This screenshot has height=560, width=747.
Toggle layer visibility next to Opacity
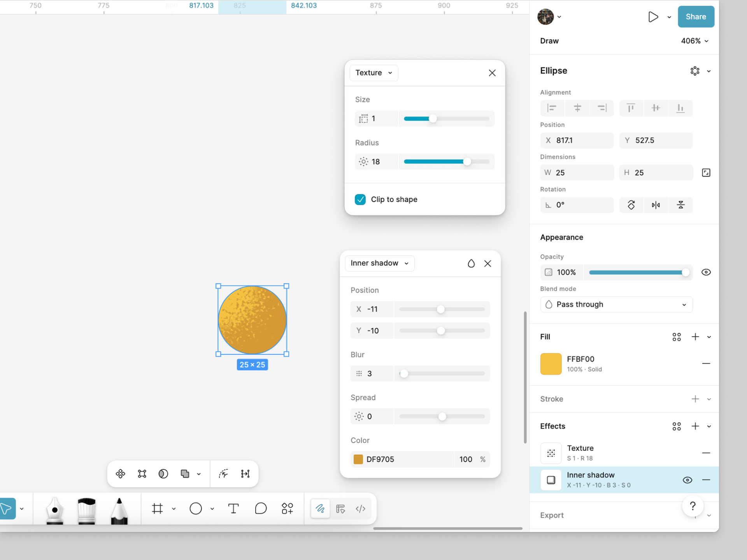point(706,272)
